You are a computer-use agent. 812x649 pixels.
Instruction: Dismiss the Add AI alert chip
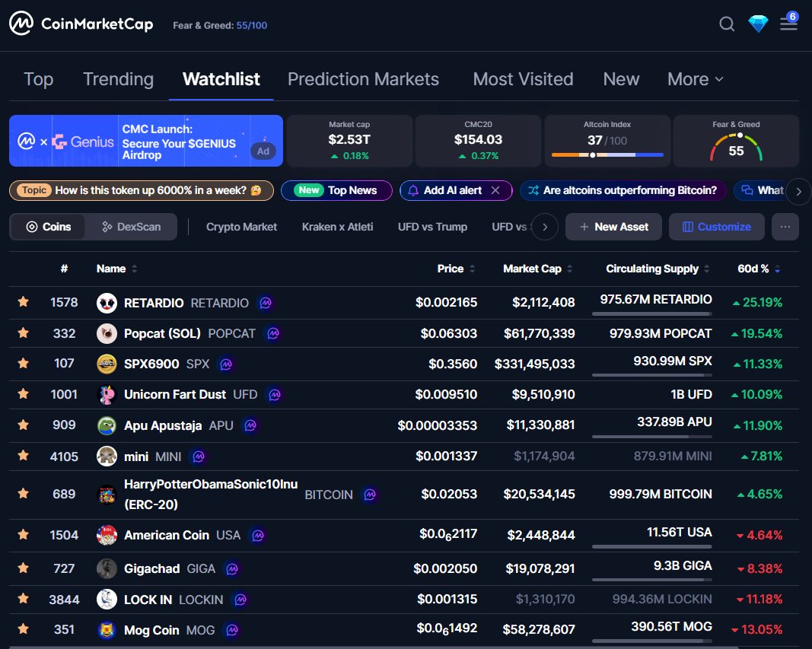tap(495, 190)
